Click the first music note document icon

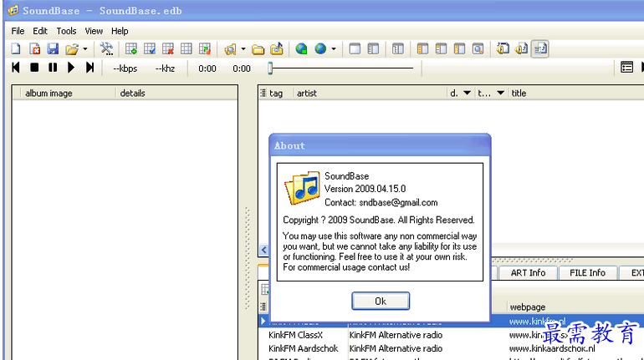click(x=503, y=48)
